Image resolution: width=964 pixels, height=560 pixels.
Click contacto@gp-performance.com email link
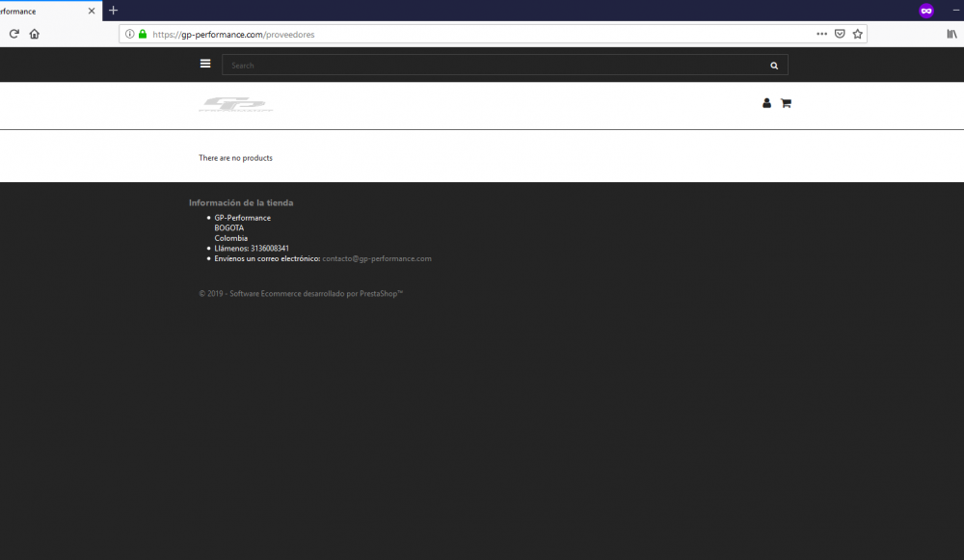pyautogui.click(x=377, y=258)
